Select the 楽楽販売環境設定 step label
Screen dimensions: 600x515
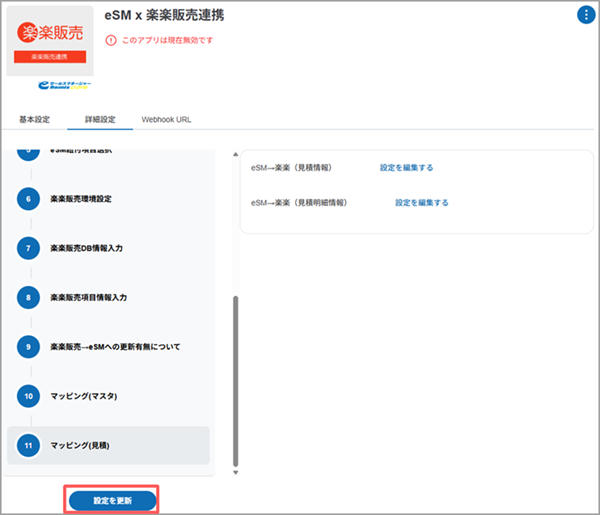95,198
